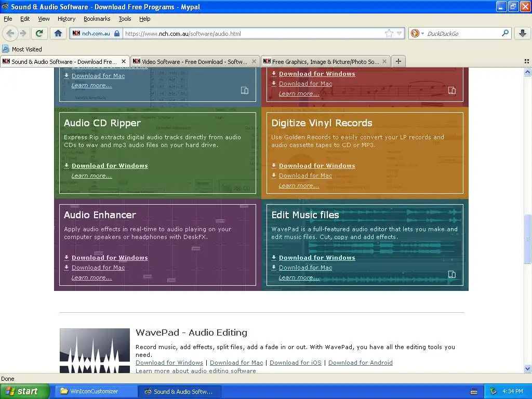Image resolution: width=532 pixels, height=399 pixels.
Task: Click the Digitize Vinyl Records heading
Action: 322,123
